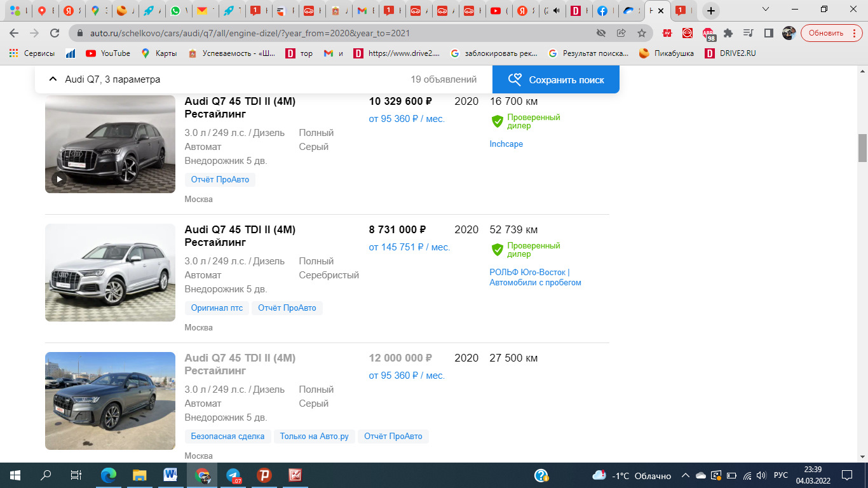Open the Карты bookmark
The width and height of the screenshot is (868, 488).
[x=159, y=53]
